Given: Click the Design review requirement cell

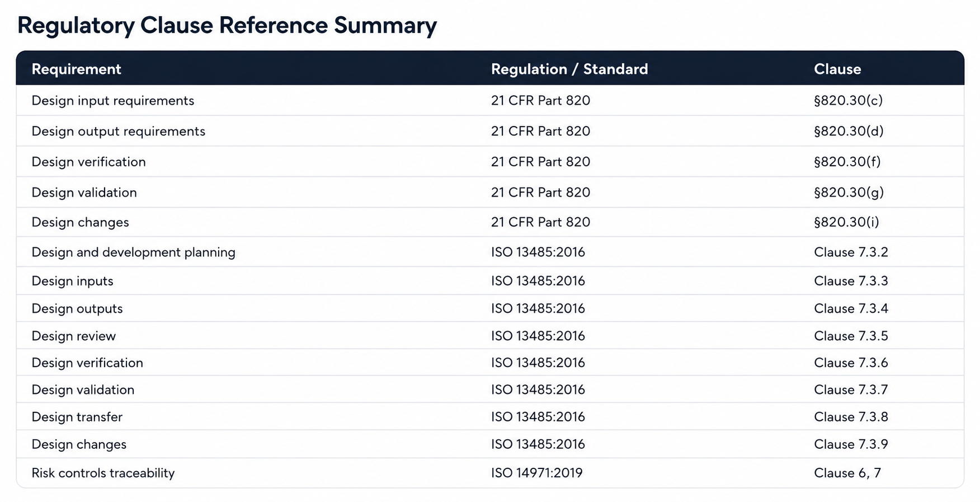Looking at the screenshot, I should pos(74,336).
